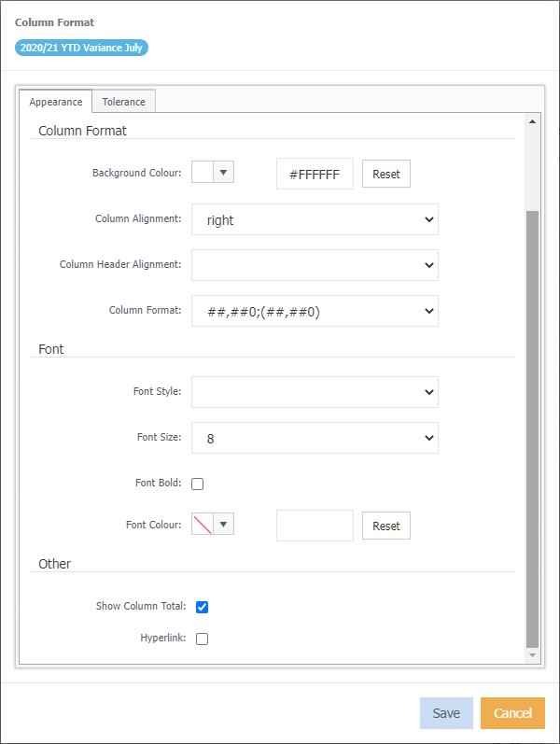Open the Background Colour picker arrow
Image resolution: width=560 pixels, height=744 pixels.
[x=223, y=173]
